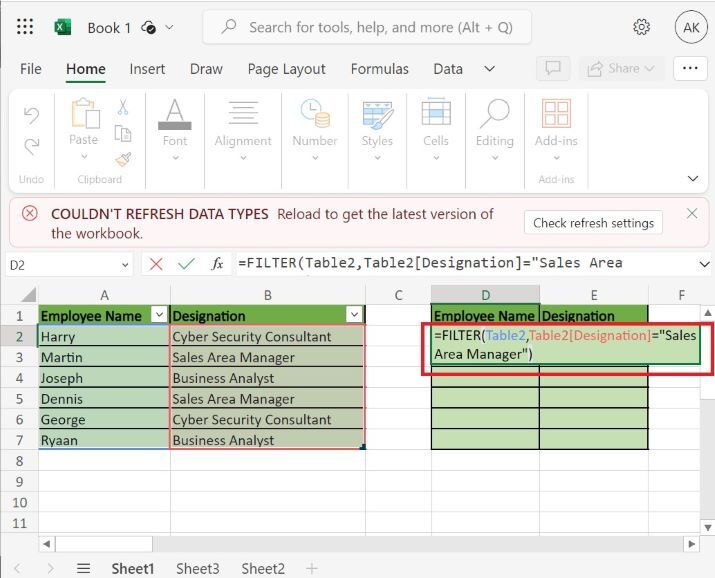Viewport: 715px width, 578px height.
Task: Open the Designation column filter dropdown
Action: pos(352,315)
